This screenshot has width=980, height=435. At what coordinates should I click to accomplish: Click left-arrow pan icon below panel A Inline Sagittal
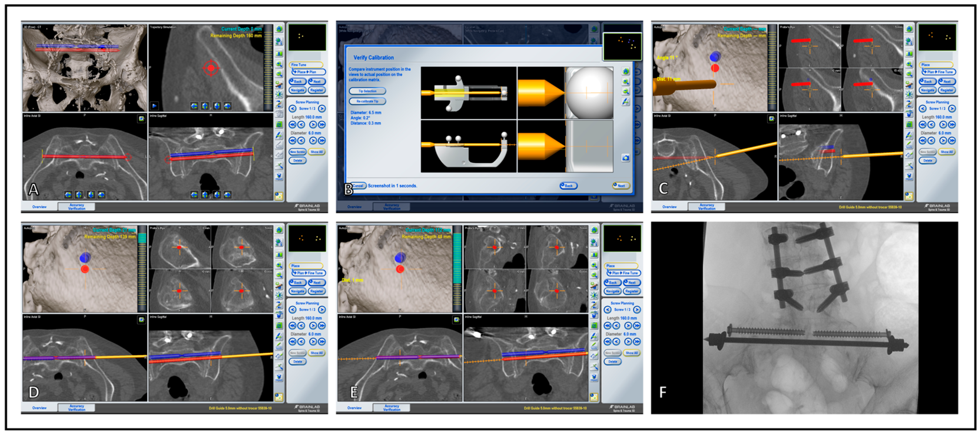194,195
